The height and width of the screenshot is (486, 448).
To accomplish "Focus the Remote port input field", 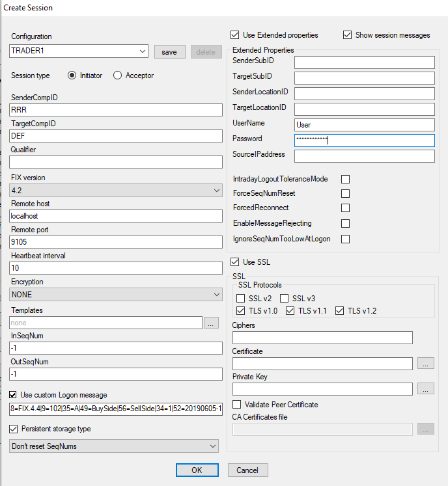I will (x=116, y=242).
